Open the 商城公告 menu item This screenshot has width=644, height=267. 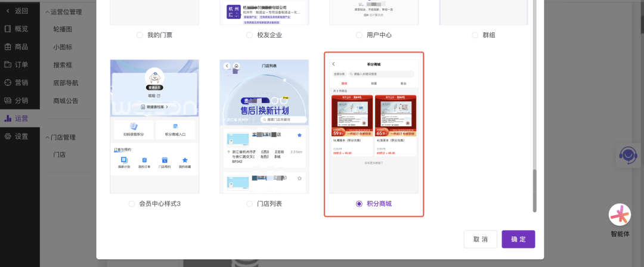66,101
